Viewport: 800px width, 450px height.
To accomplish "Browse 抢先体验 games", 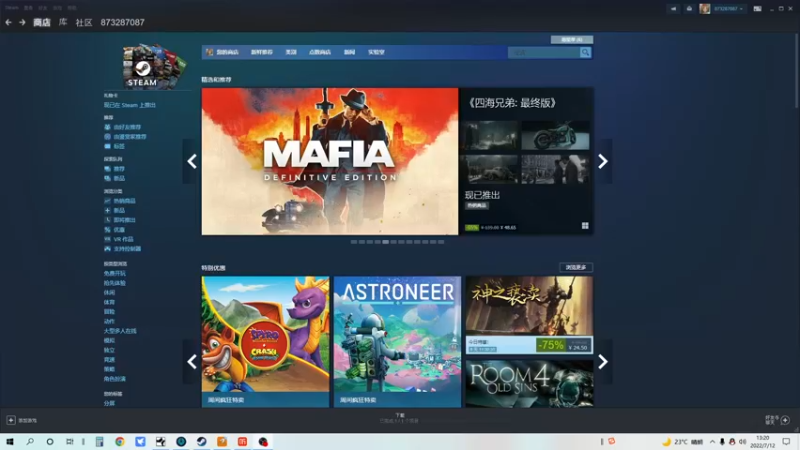I will tap(115, 283).
